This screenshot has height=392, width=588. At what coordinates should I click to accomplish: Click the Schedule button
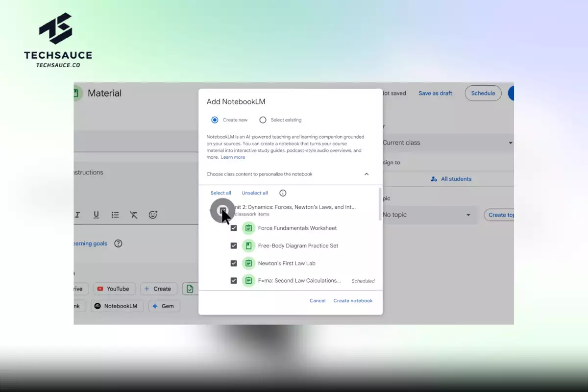pyautogui.click(x=483, y=93)
